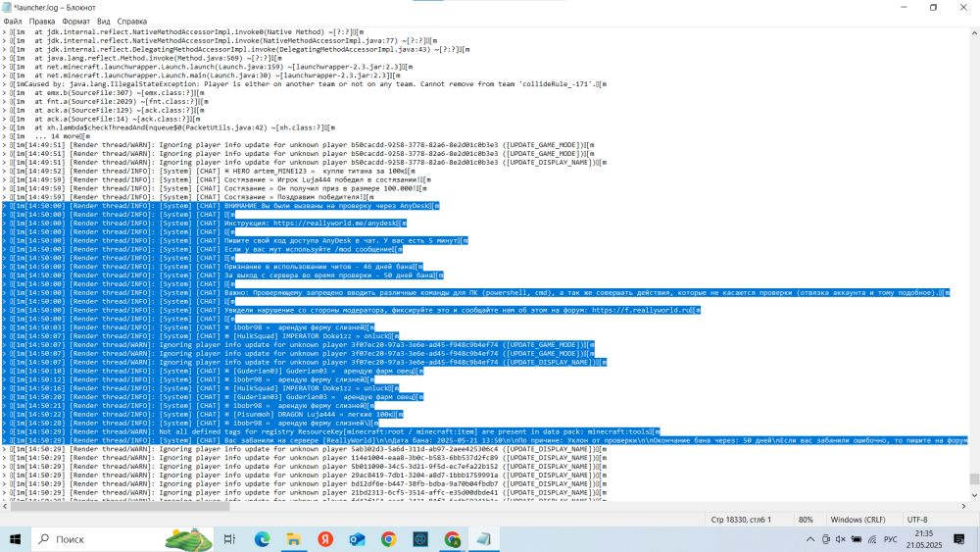Click the 'Важно: Проверяющему запрещено' line
Image resolution: width=980 pixels, height=552 pixels.
click(x=476, y=292)
